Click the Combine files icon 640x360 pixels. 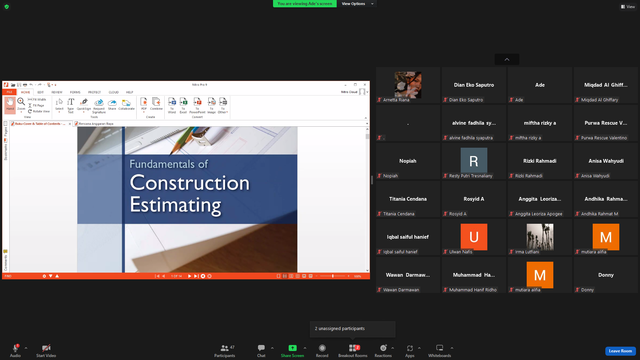(156, 104)
